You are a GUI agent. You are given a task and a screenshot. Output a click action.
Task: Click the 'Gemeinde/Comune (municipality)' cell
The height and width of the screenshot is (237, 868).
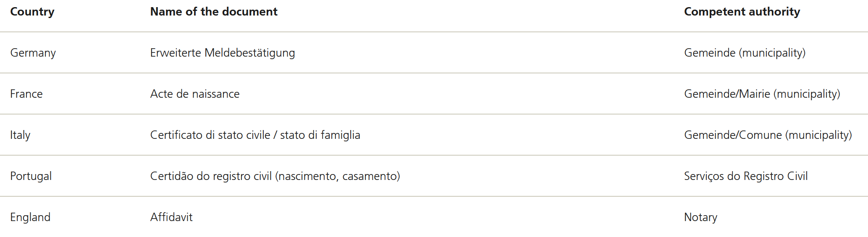[x=768, y=135]
